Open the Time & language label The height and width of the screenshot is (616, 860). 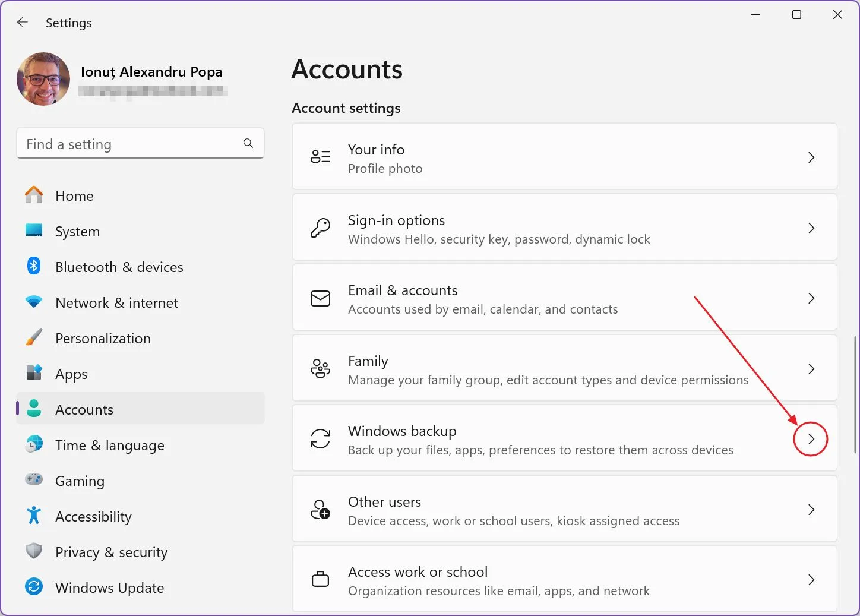[110, 446]
